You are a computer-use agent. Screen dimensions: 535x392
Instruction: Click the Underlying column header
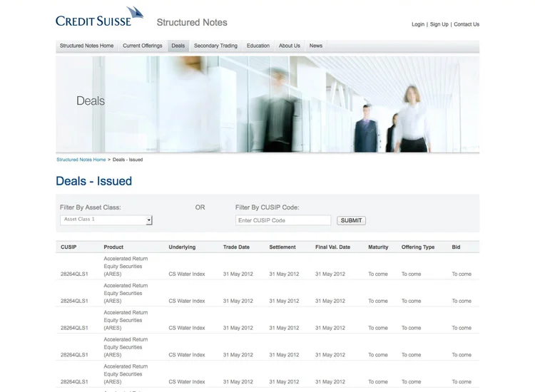pos(182,247)
